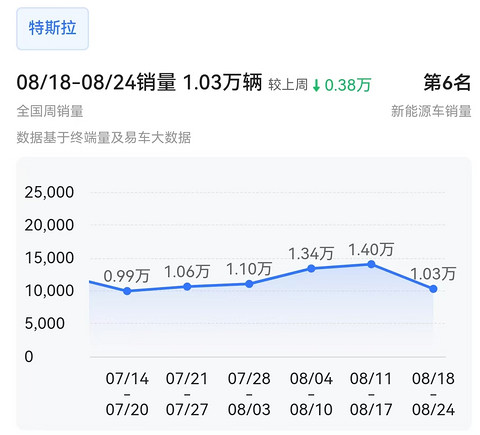This screenshot has width=480, height=435.
Task: Click the 数据基于终端量及易车大数据 note
Action: tap(104, 137)
